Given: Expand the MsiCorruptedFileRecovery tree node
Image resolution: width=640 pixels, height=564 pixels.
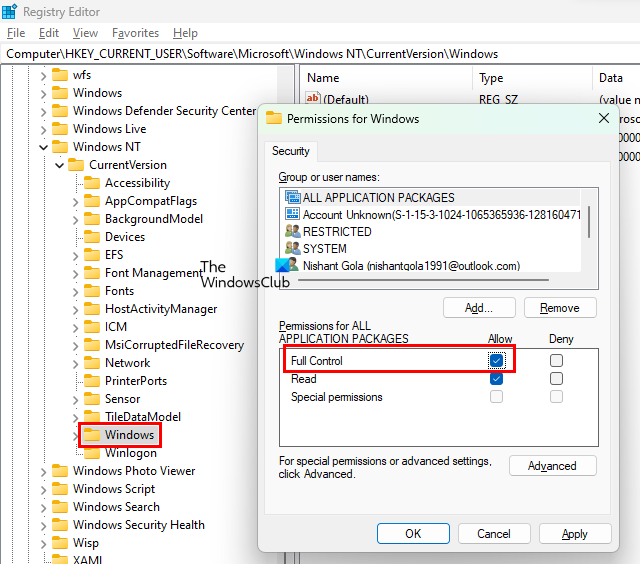Looking at the screenshot, I should coord(76,346).
